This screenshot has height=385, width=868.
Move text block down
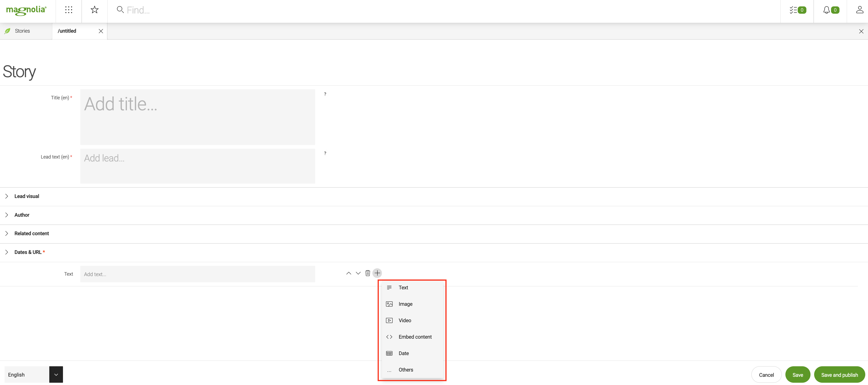pyautogui.click(x=358, y=273)
